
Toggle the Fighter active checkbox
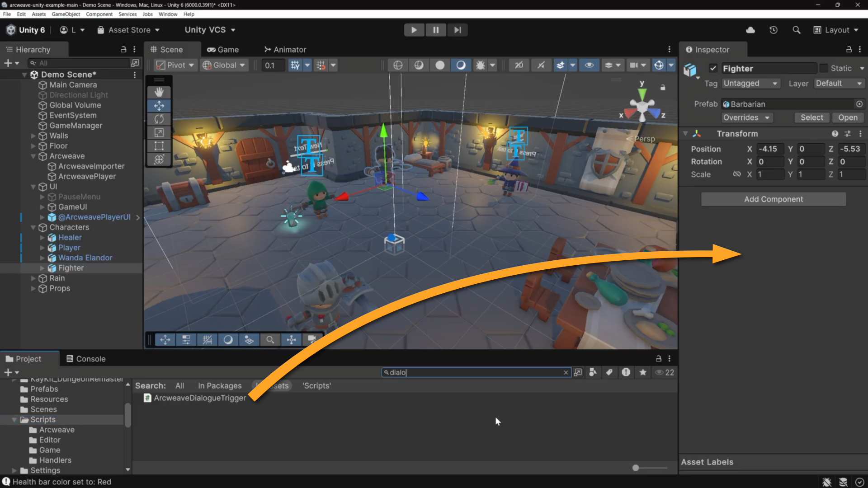pos(713,68)
